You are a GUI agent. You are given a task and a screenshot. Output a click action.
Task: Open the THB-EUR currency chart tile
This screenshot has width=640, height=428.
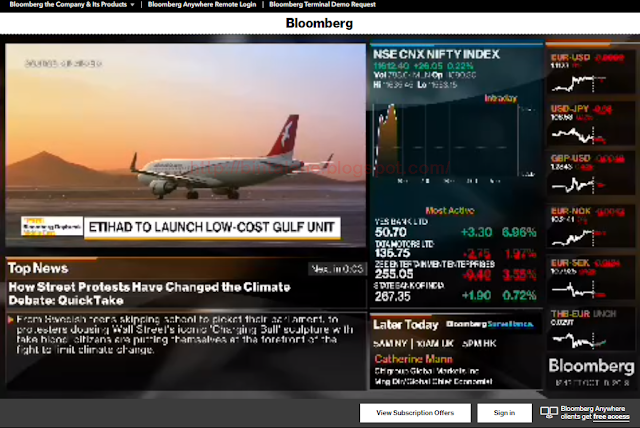click(x=591, y=329)
